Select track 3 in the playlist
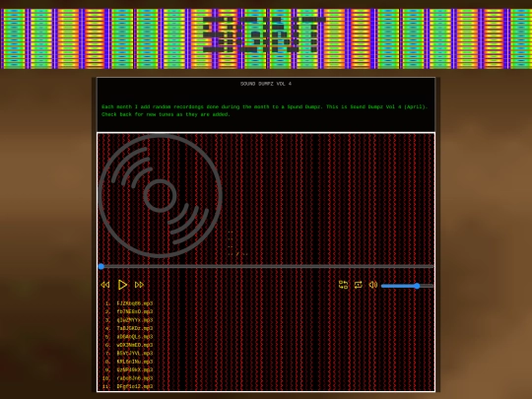The width and height of the screenshot is (532, 399). (x=135, y=320)
